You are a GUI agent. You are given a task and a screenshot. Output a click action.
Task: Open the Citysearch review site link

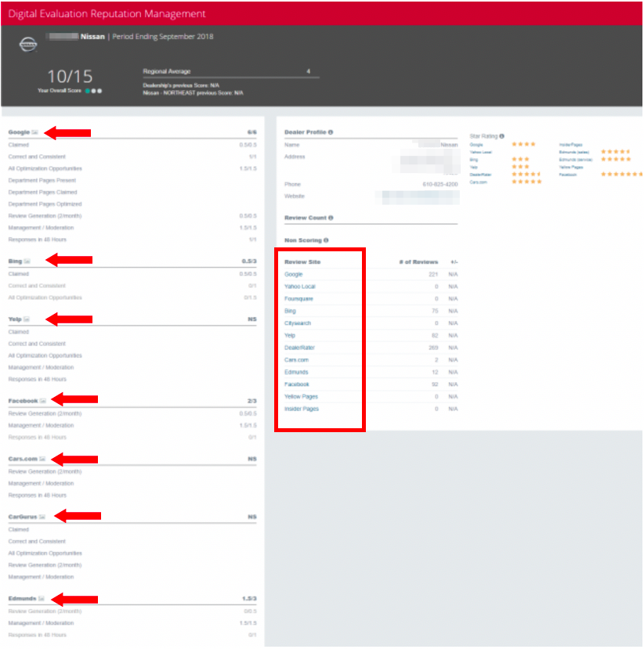click(298, 323)
